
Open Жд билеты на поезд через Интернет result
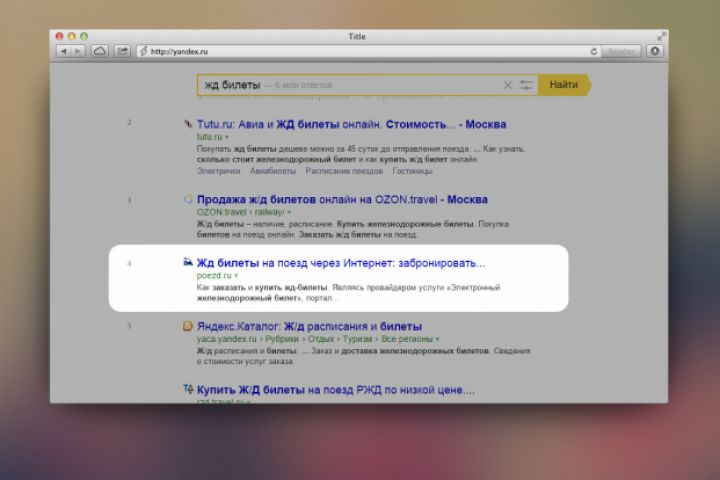[x=341, y=263]
